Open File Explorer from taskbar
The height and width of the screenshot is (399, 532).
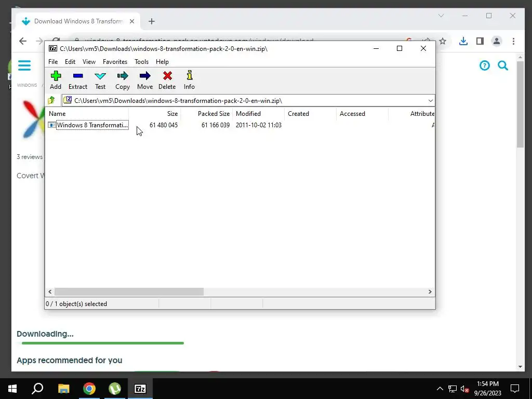[63, 389]
